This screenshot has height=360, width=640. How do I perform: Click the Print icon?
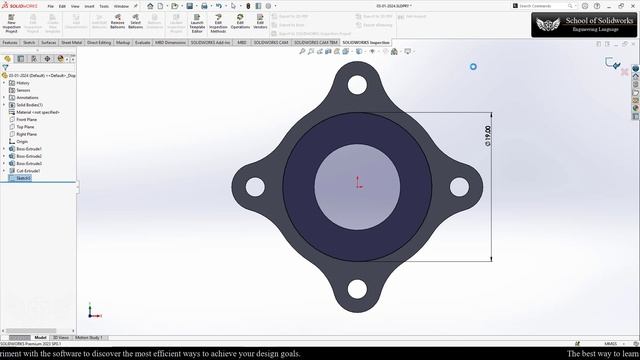[x=204, y=6]
